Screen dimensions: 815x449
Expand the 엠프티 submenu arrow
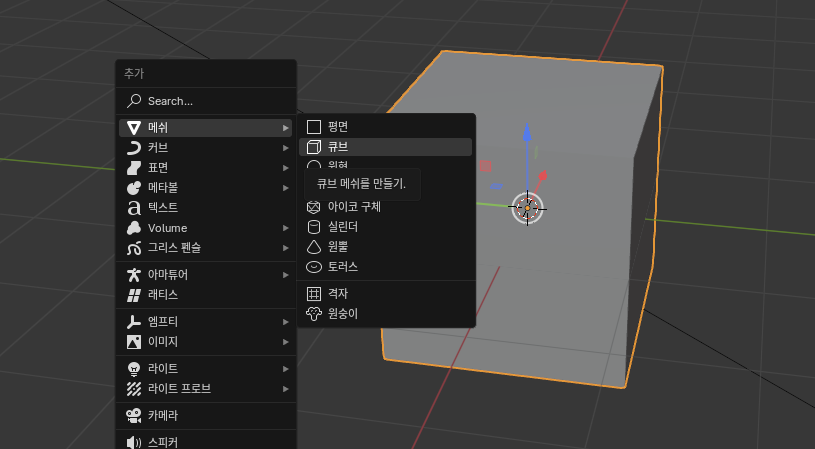[285, 322]
